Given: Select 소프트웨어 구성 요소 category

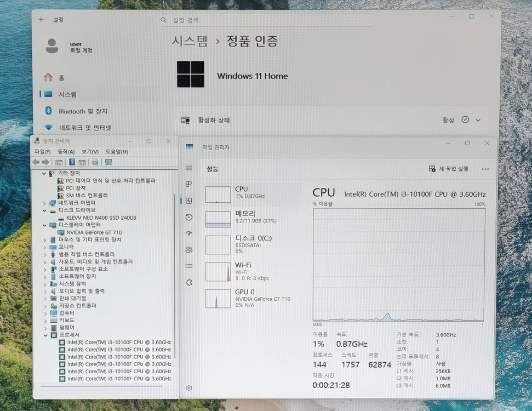Looking at the screenshot, I should [x=83, y=269].
